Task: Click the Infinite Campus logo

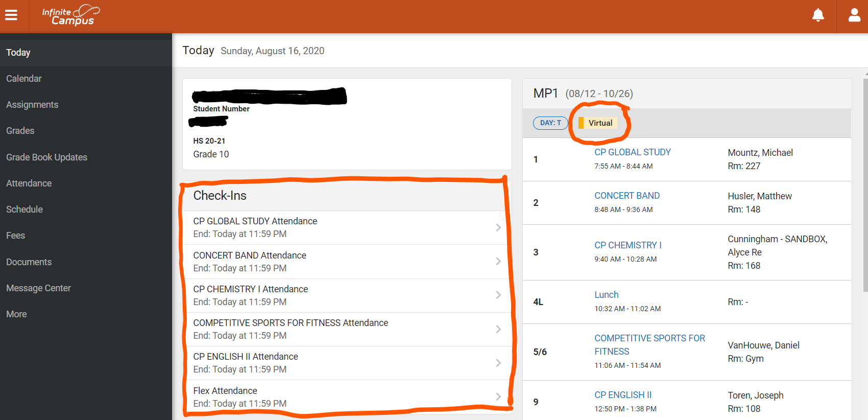Action: point(70,15)
